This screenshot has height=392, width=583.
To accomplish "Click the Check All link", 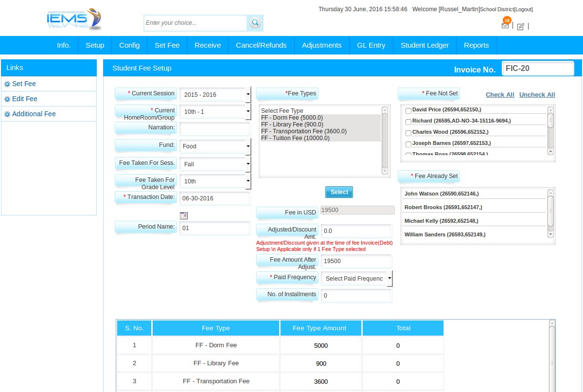I will click(500, 94).
